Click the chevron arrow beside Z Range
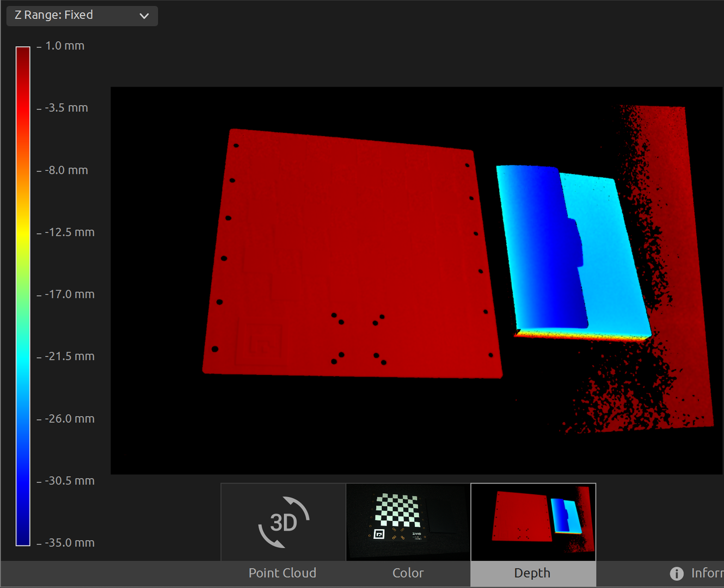The height and width of the screenshot is (588, 724). [144, 16]
